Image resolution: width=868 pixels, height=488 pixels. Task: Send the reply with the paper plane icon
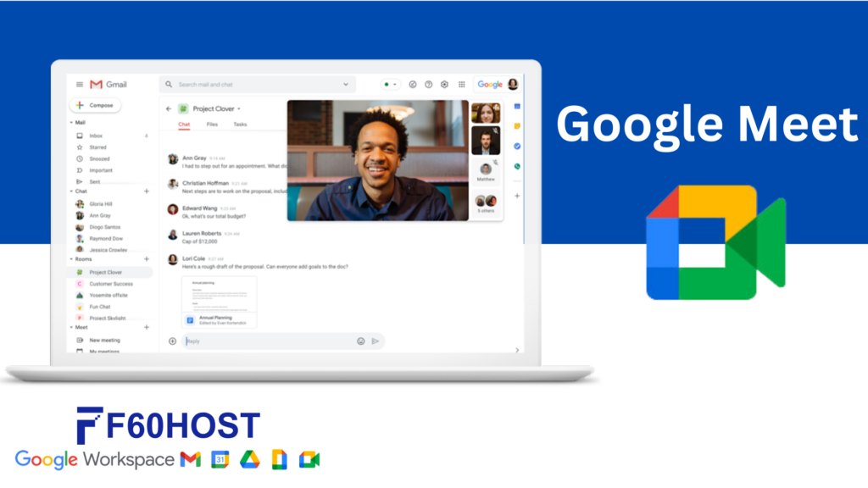click(376, 341)
